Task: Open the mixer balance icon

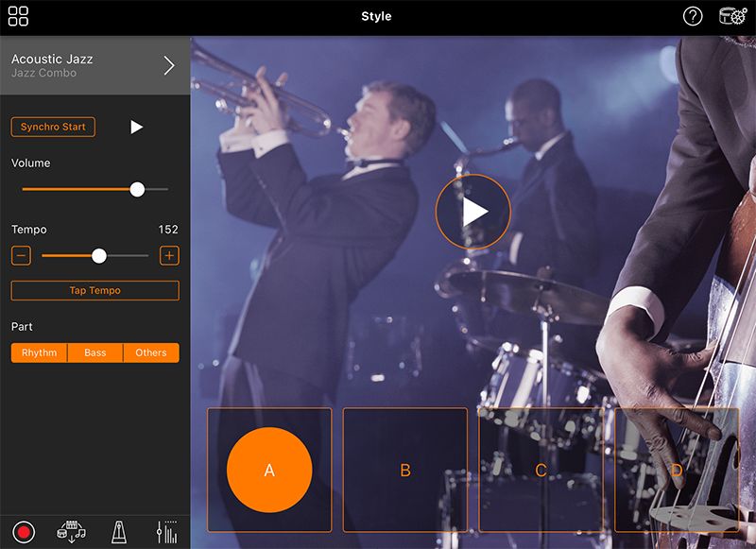Action: coord(166,531)
